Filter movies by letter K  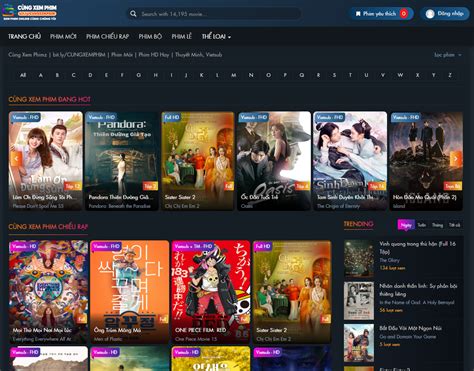coord(202,75)
